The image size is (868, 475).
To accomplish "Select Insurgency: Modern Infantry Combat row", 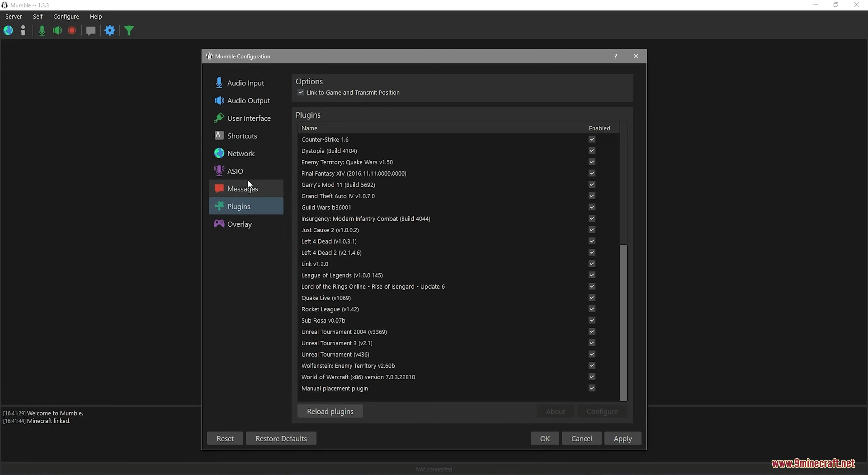I will [x=458, y=218].
